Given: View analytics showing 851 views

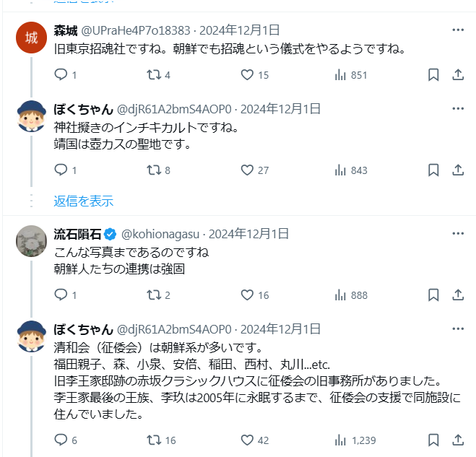Looking at the screenshot, I should tap(341, 75).
